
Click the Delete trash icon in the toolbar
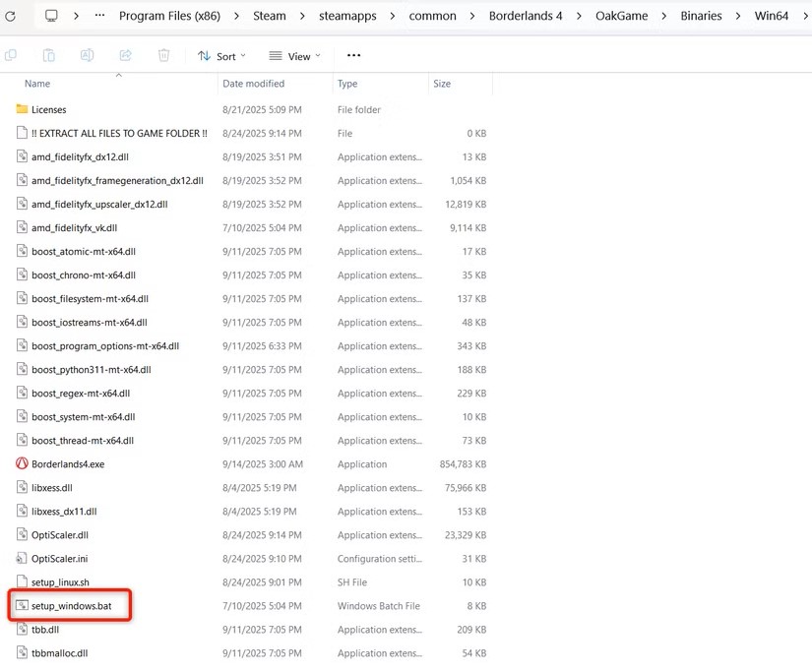coord(163,56)
